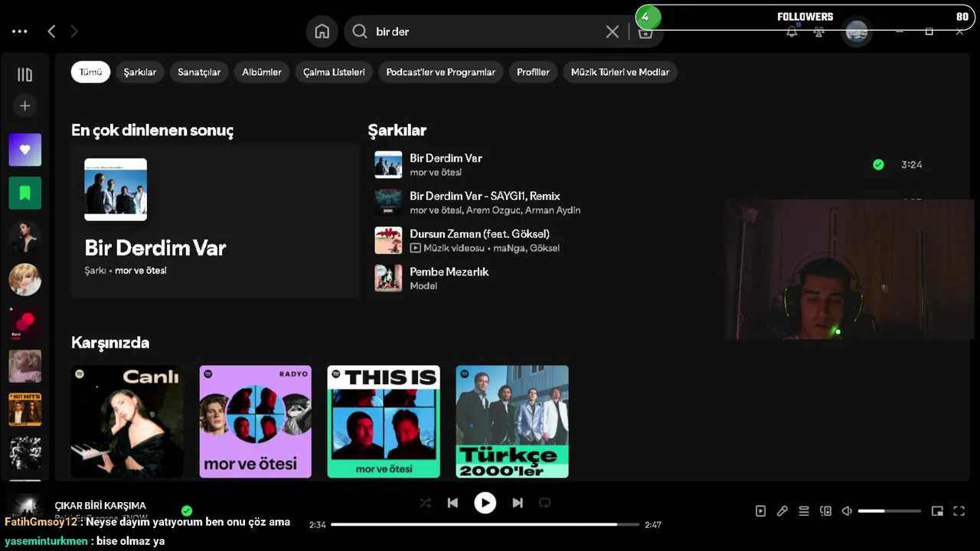980x551 pixels.
Task: Toggle the Now Playing view icon
Action: point(760,511)
